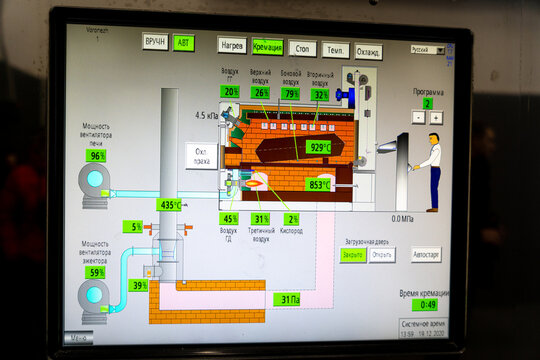
Task: Click the Автостарт button
Action: click(426, 255)
